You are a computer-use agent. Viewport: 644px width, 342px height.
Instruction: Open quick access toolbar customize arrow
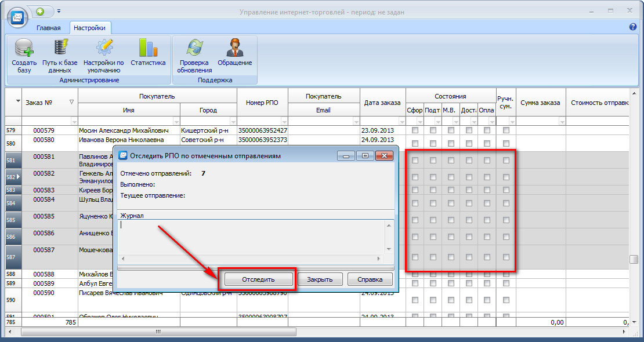click(59, 11)
